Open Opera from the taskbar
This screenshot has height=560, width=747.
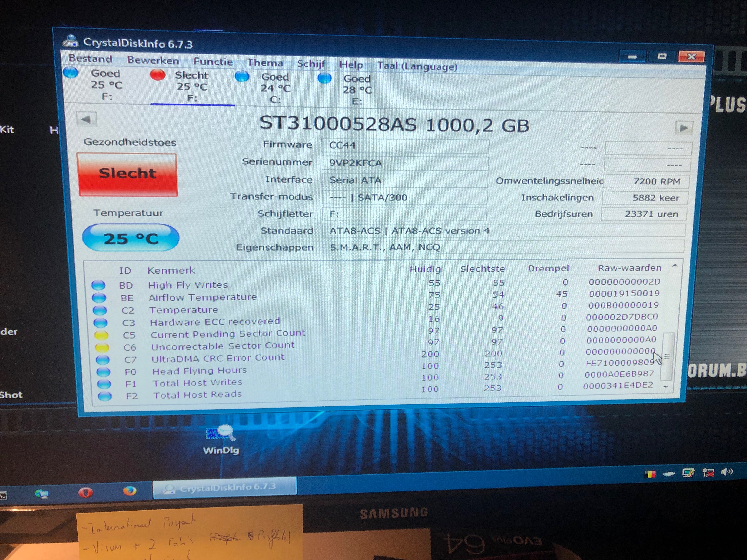[x=85, y=492]
